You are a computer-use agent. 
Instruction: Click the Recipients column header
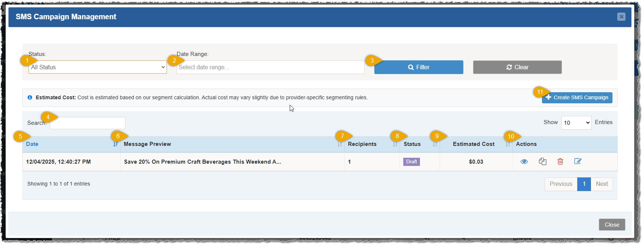(372, 144)
